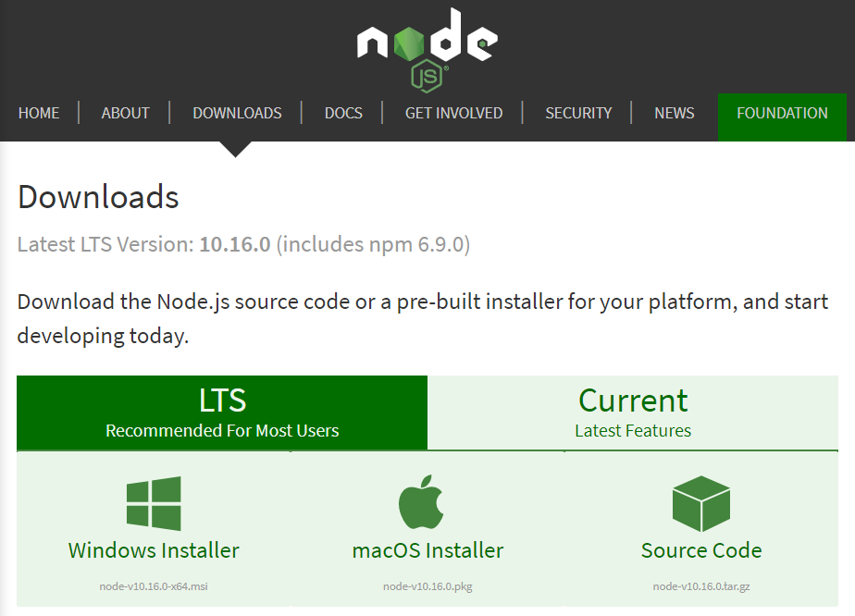This screenshot has height=616, width=855.
Task: Click the Node.js logo in the header
Action: (427, 50)
